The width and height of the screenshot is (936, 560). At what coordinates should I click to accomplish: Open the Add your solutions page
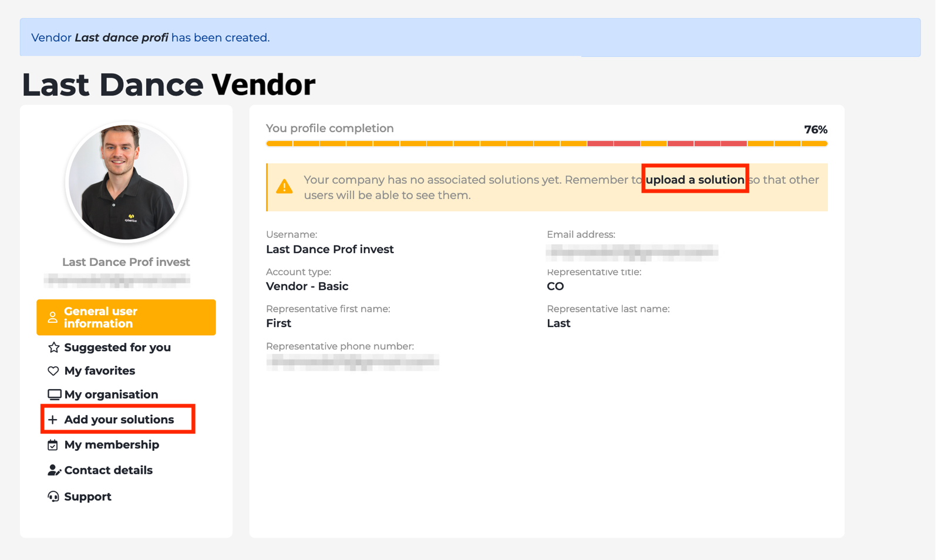click(x=119, y=420)
